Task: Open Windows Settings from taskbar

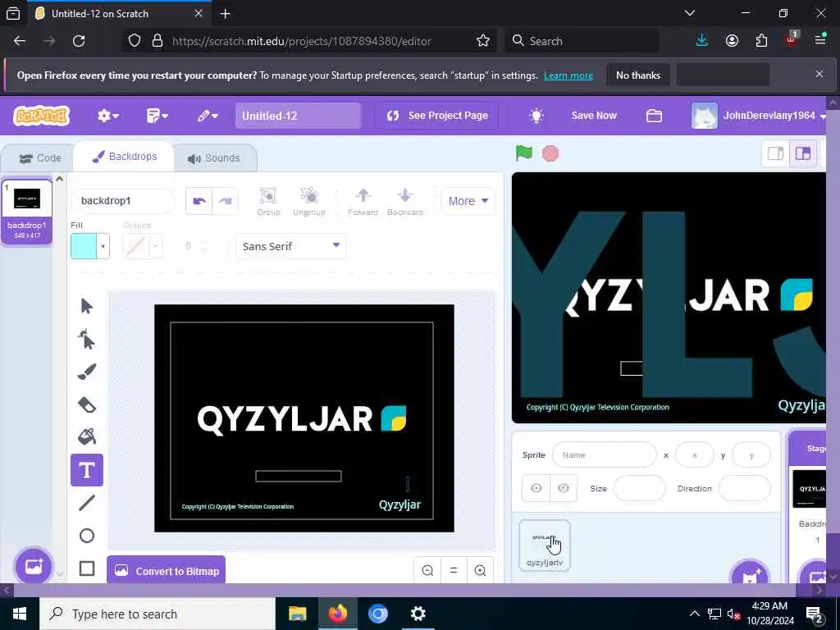Action: coord(418,614)
